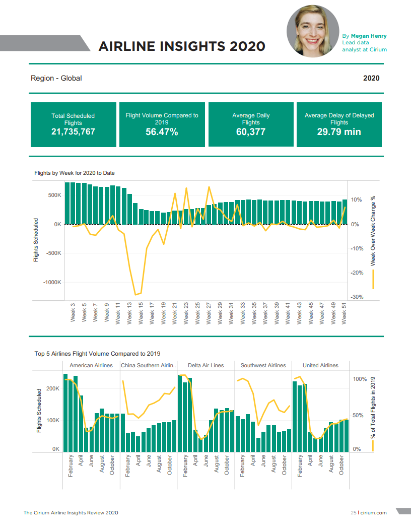Click the Flights by Week chart title
411x532 pixels.
[x=75, y=173]
